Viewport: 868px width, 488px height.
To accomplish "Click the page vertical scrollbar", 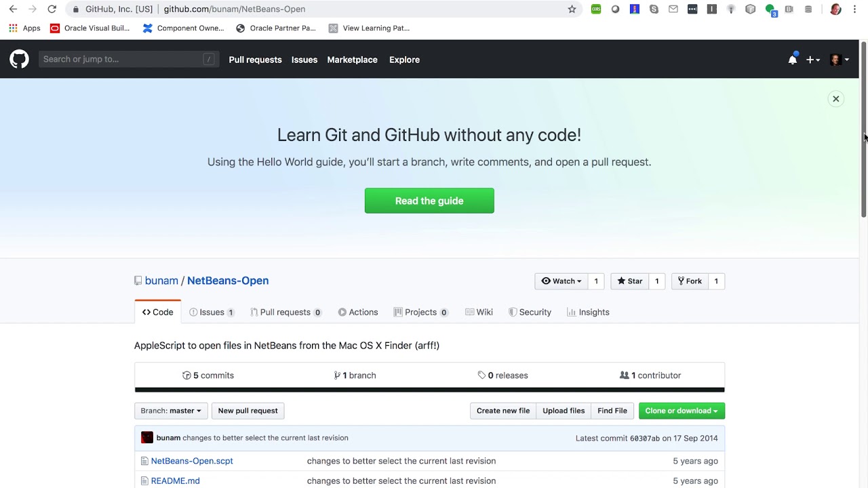I will [x=864, y=129].
